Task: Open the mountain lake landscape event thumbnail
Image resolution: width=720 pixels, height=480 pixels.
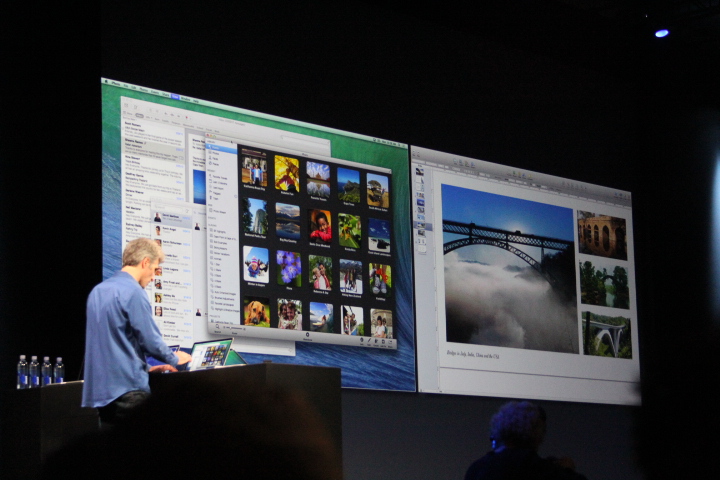Action: (288, 220)
